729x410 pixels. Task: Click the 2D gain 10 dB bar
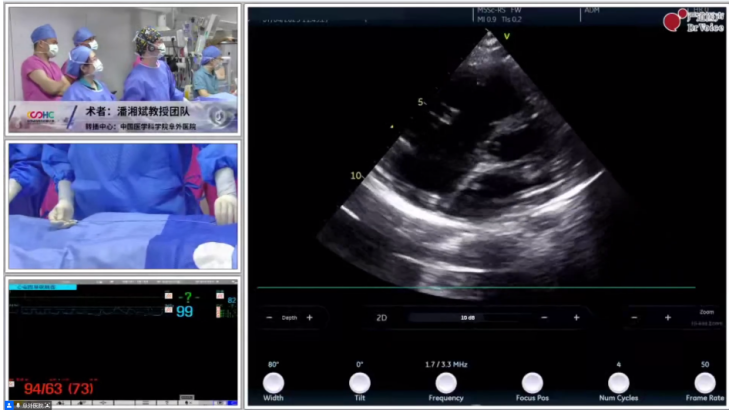(467, 318)
